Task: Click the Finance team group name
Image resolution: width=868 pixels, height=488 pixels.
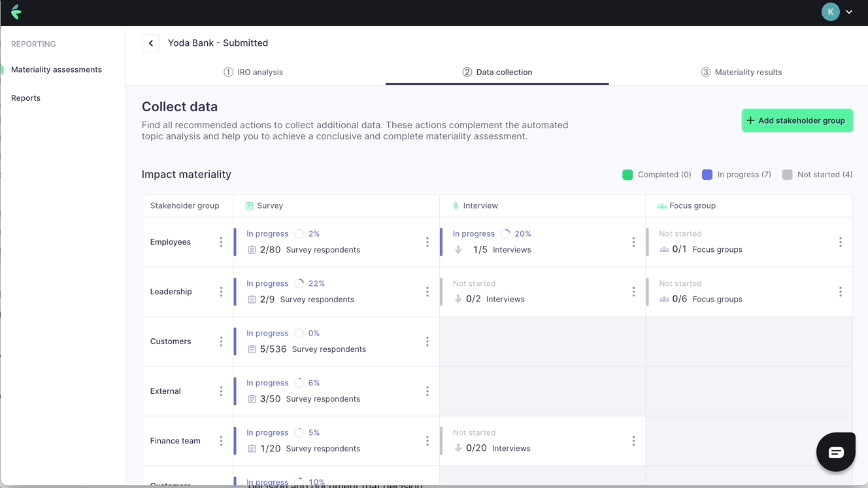Action: pos(175,441)
